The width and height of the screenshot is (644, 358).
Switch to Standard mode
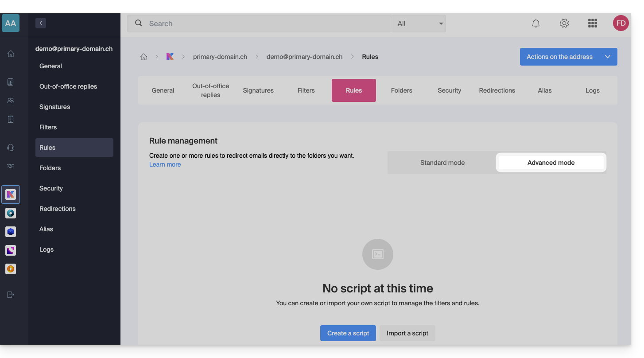pyautogui.click(x=442, y=163)
